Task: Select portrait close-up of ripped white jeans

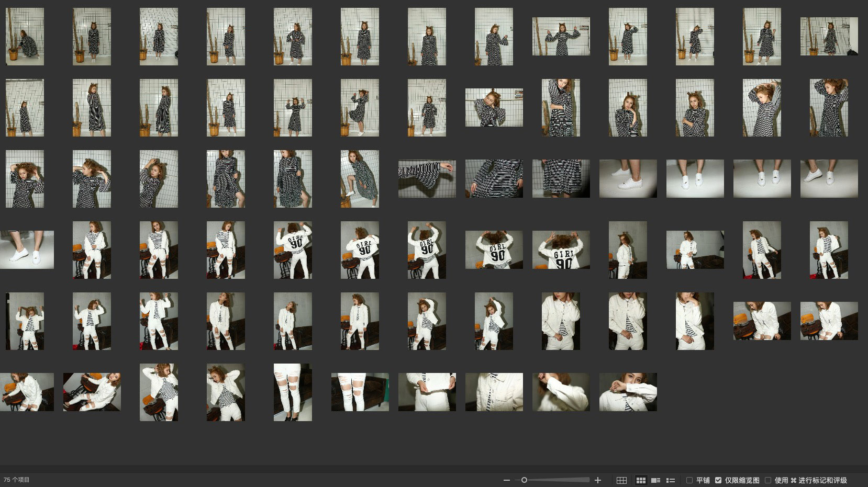Action: pyautogui.click(x=293, y=392)
